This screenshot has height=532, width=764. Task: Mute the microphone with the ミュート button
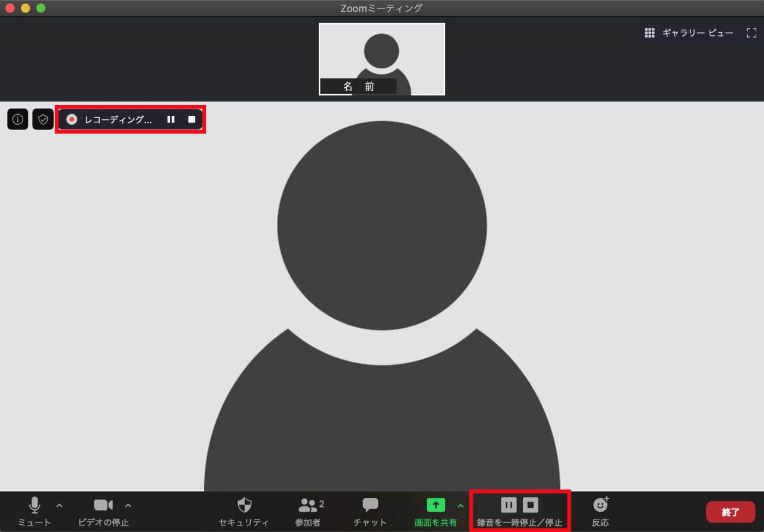[35, 512]
